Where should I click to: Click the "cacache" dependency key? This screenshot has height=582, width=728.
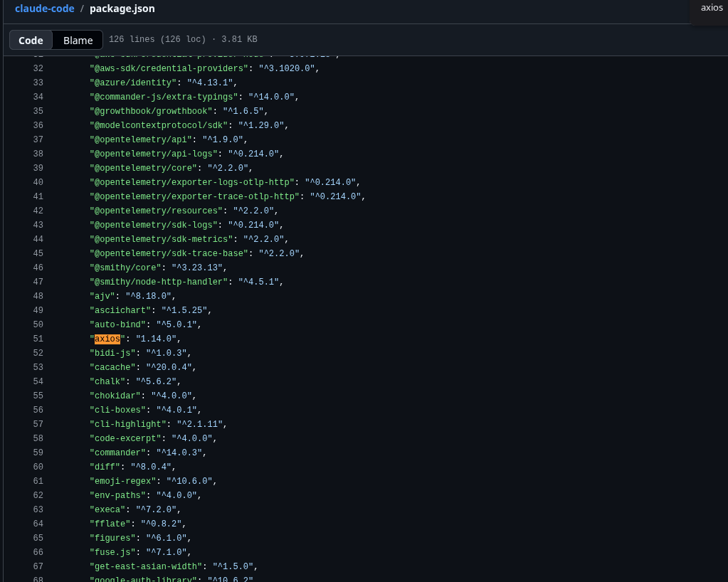click(x=112, y=367)
